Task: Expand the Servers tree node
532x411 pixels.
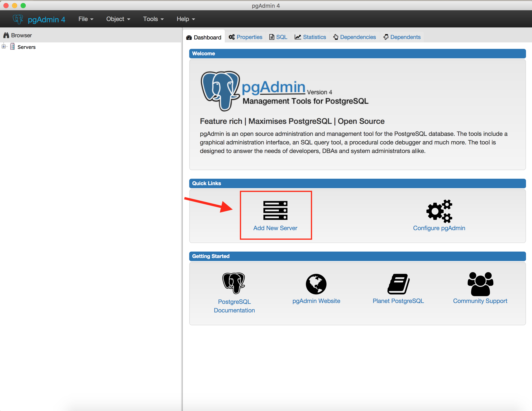Action: click(x=3, y=46)
